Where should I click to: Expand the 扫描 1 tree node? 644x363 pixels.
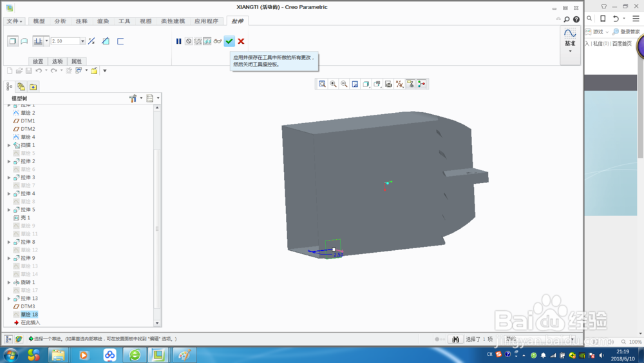click(x=9, y=145)
